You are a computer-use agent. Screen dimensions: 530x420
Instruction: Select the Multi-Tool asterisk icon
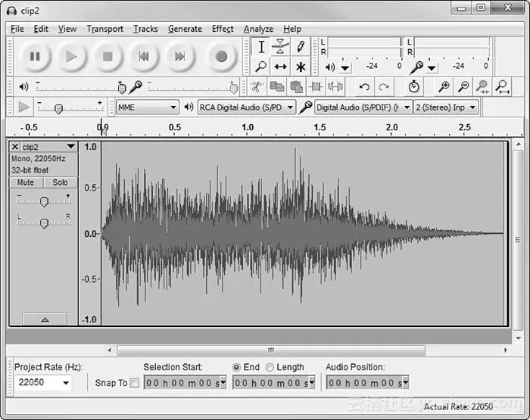click(300, 67)
